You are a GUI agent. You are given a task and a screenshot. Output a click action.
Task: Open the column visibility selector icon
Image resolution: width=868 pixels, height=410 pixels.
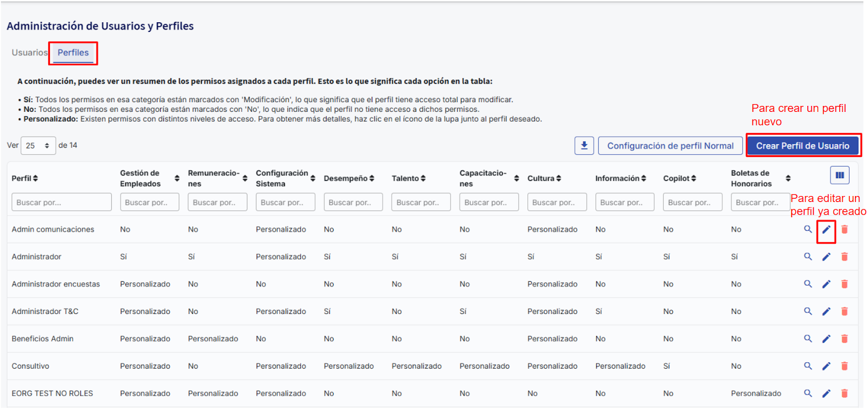pyautogui.click(x=839, y=175)
